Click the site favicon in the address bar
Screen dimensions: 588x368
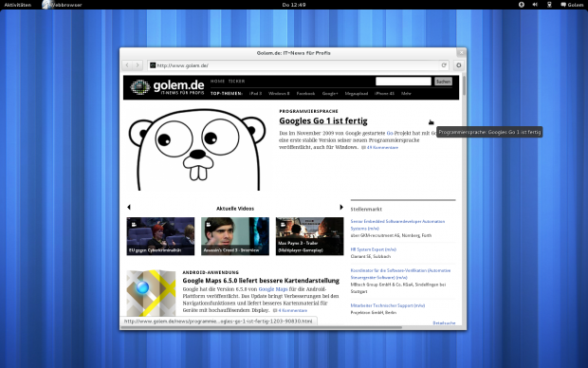pyautogui.click(x=153, y=65)
